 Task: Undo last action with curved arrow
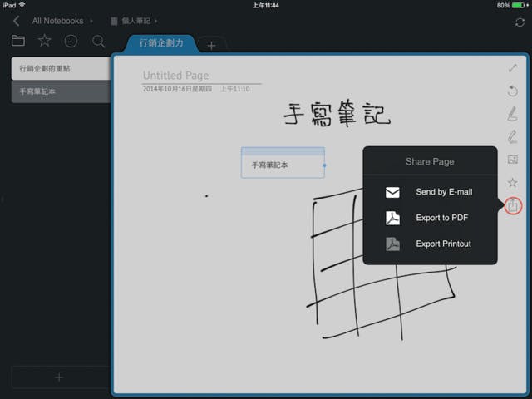click(513, 91)
